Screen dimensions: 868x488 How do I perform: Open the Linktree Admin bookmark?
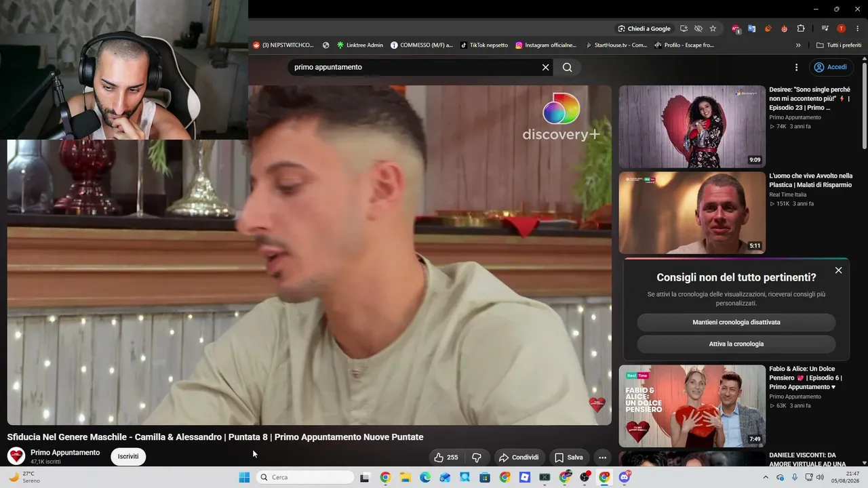pyautogui.click(x=360, y=45)
